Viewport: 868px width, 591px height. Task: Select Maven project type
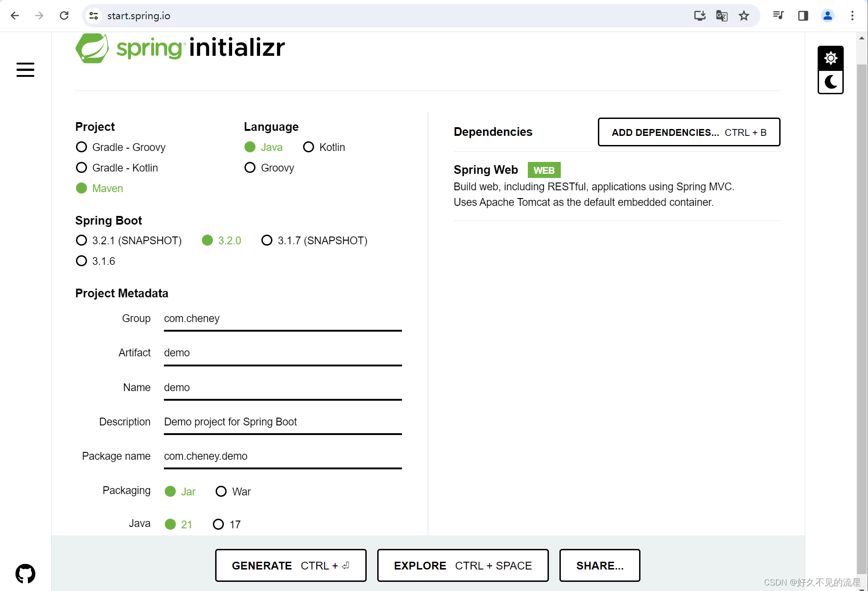99,188
